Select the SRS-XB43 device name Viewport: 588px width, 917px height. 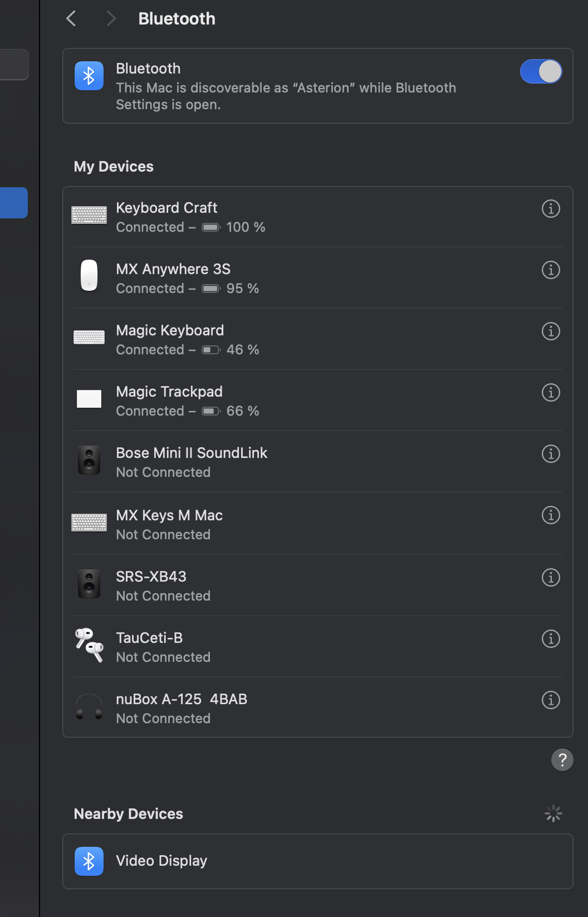pyautogui.click(x=151, y=577)
